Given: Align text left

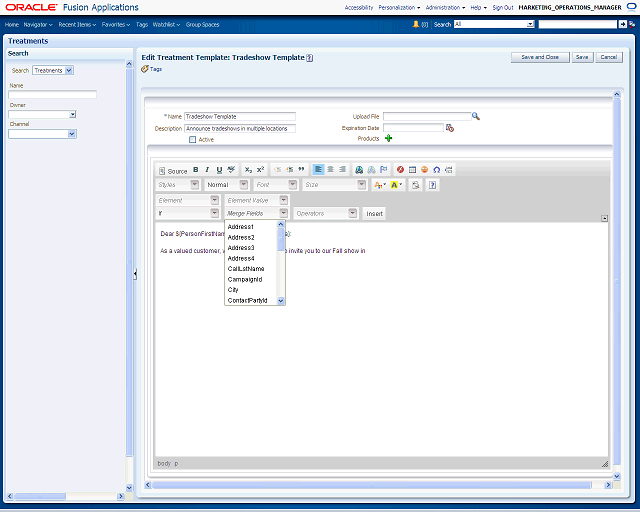Looking at the screenshot, I should click(x=318, y=169).
